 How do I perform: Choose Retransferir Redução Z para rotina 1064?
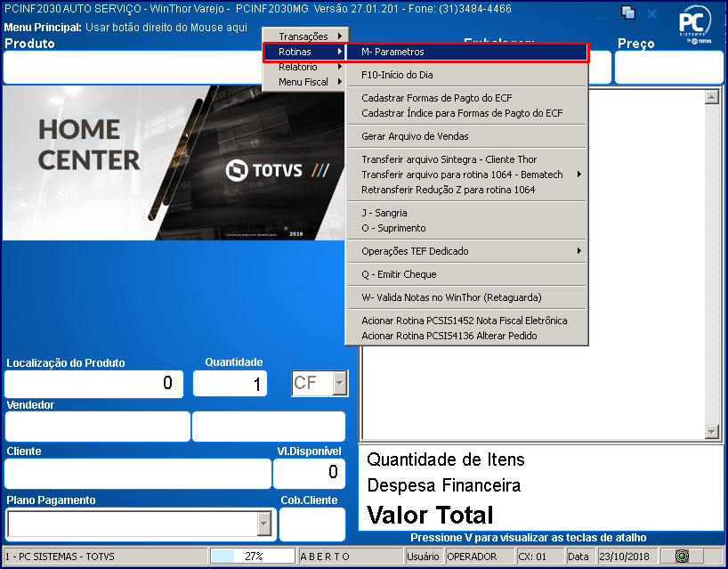coord(466,190)
